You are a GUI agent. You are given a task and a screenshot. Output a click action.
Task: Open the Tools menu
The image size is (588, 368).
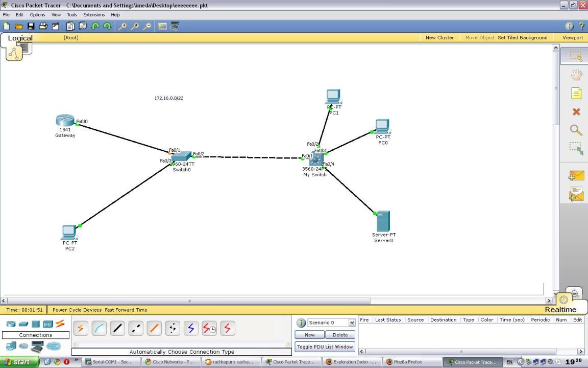point(72,15)
